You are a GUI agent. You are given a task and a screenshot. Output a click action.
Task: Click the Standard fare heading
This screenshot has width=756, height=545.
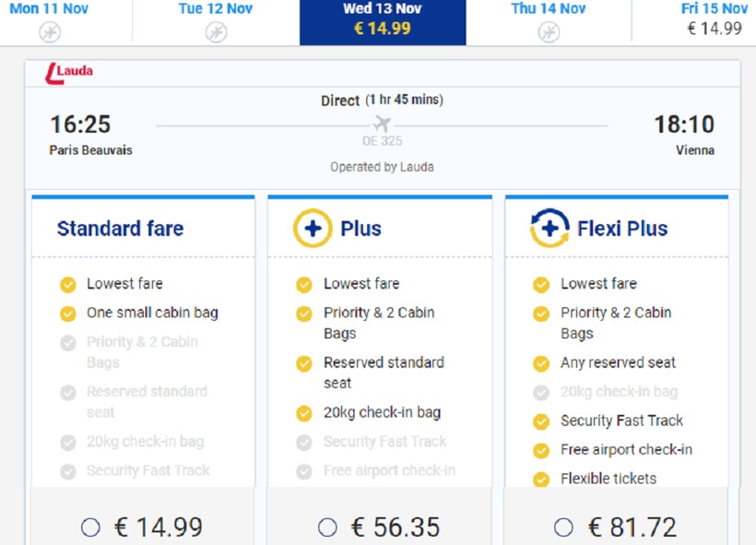click(120, 229)
